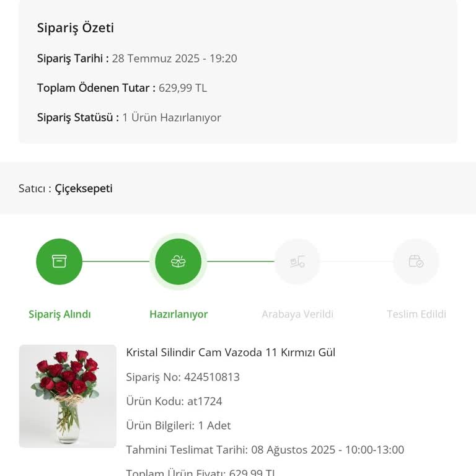
Task: Click the Arabaya Verildi delivery truck icon
Action: coord(297,262)
